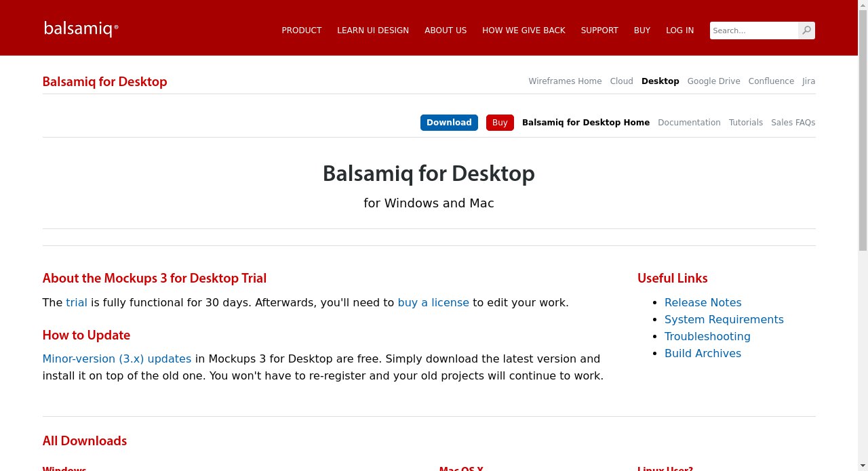Screen dimensions: 868x471
Task: Open Build Archives link
Action: pos(703,354)
